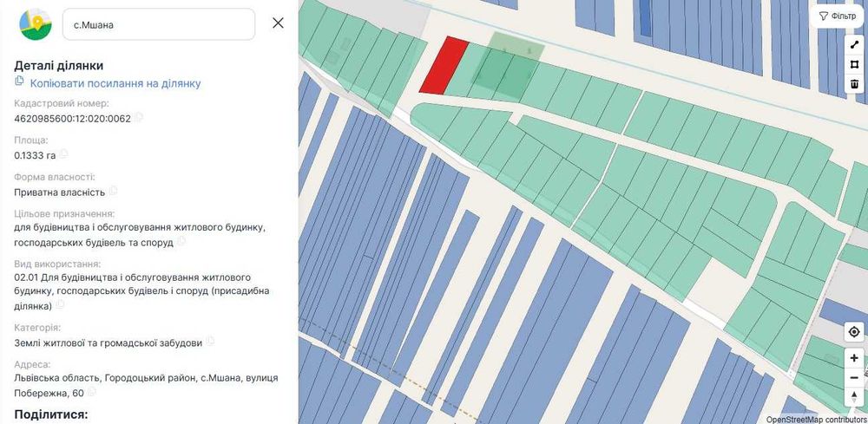Zoom in on the map
This screenshot has width=868, height=424.
click(x=854, y=358)
